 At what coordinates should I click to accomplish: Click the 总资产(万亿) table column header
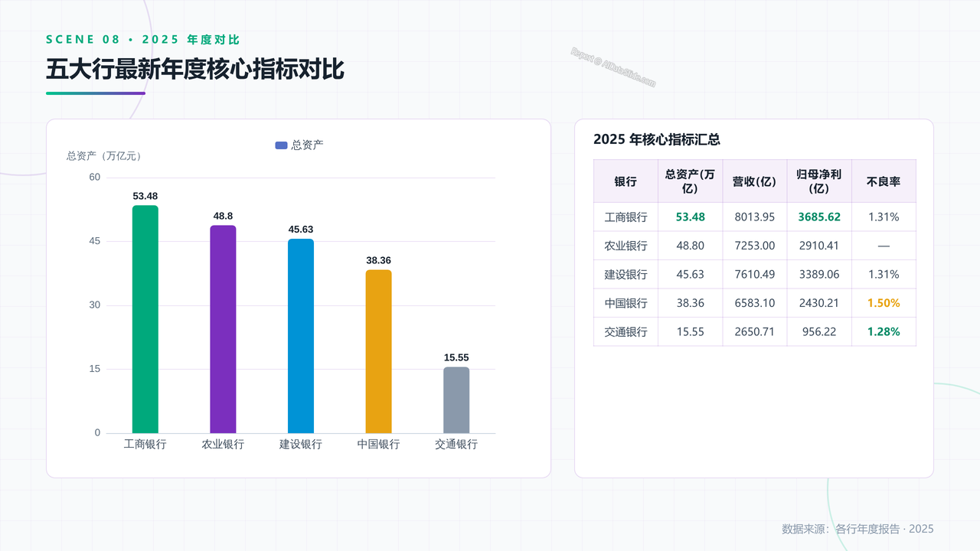coord(690,181)
